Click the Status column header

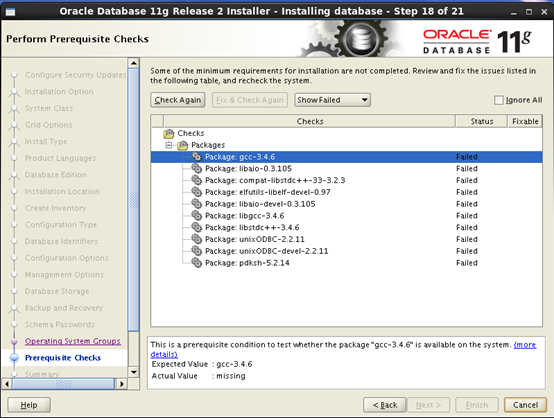[482, 121]
